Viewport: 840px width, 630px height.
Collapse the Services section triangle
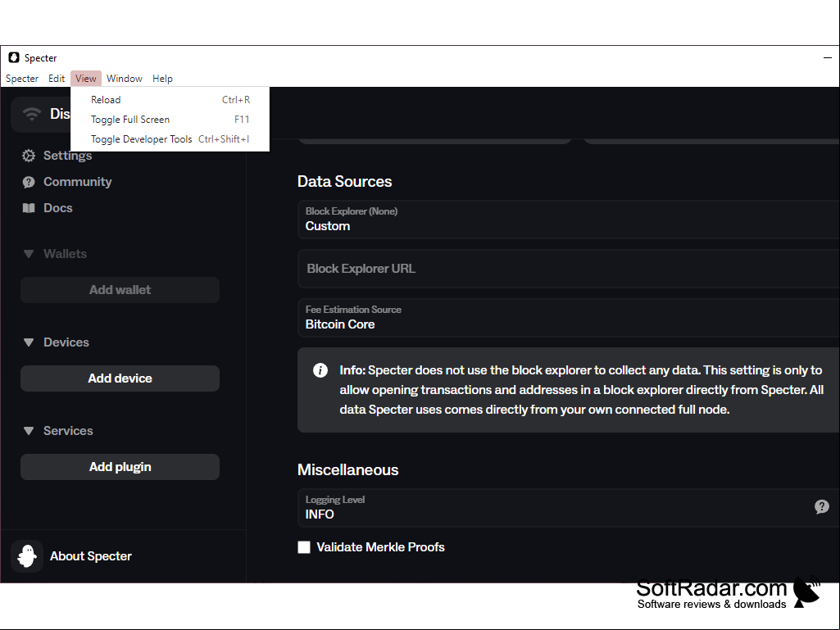[x=29, y=431]
